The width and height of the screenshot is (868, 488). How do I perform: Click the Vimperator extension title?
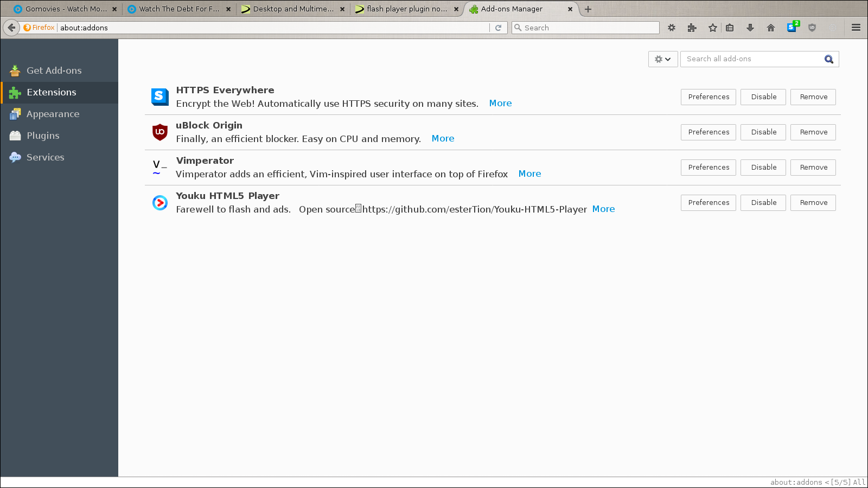coord(205,160)
